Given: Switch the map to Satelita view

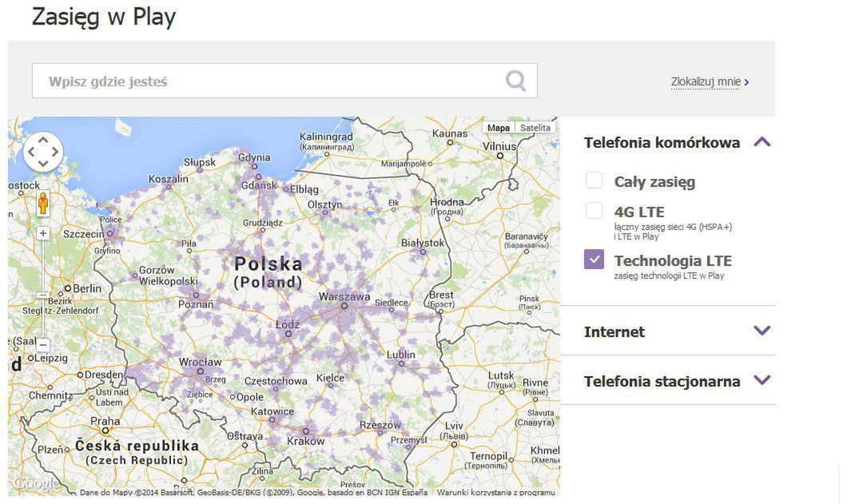Looking at the screenshot, I should pyautogui.click(x=535, y=128).
